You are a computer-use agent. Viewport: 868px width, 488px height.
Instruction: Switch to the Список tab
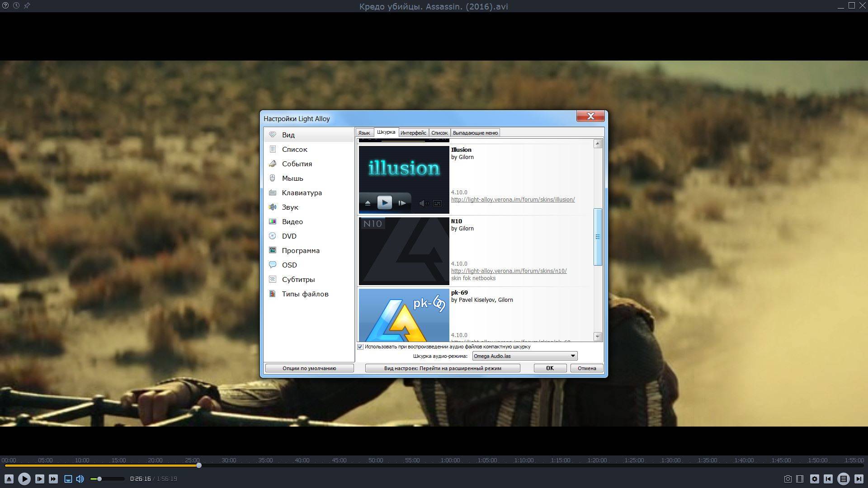439,133
